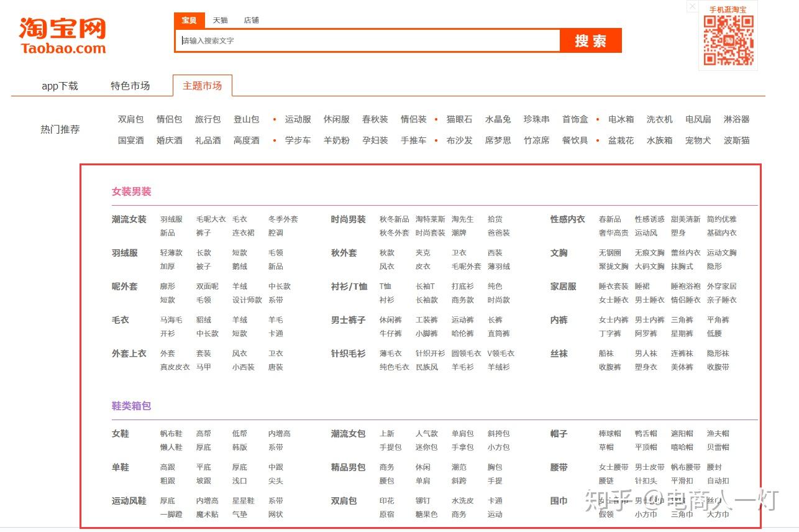The image size is (799, 532).
Task: Open the 手机逛淘宝 link above the QR code
Action: (x=728, y=9)
